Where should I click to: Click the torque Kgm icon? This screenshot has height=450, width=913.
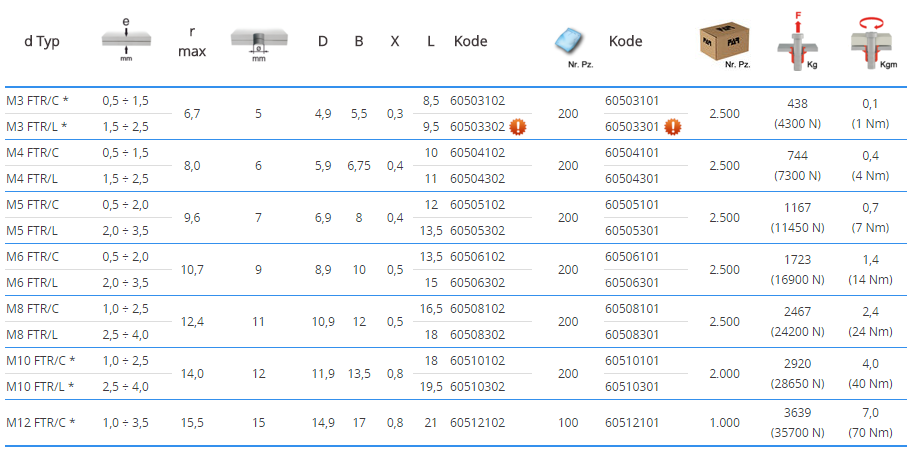[870, 42]
